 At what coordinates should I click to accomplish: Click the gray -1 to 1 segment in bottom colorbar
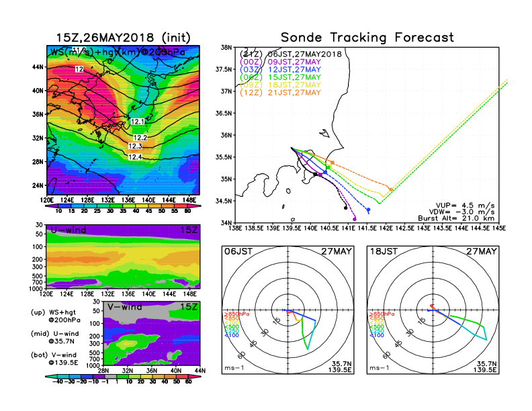[x=110, y=376]
